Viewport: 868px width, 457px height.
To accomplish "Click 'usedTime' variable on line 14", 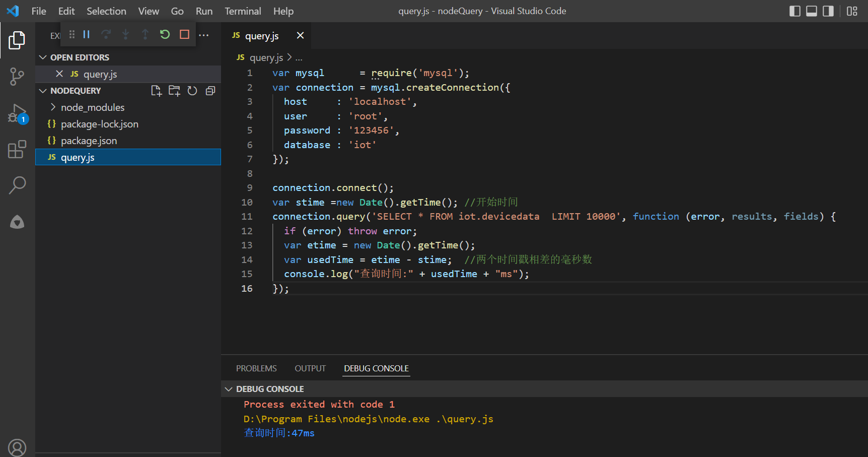I will [x=330, y=260].
